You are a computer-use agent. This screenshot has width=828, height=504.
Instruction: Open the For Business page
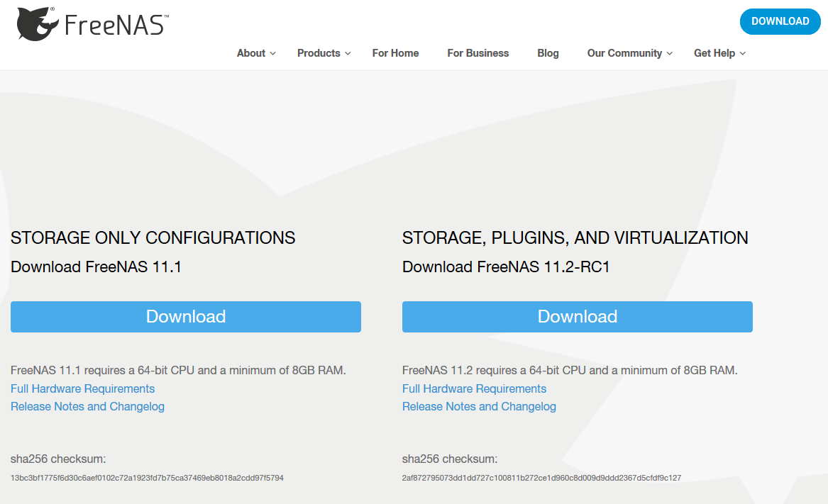point(478,53)
